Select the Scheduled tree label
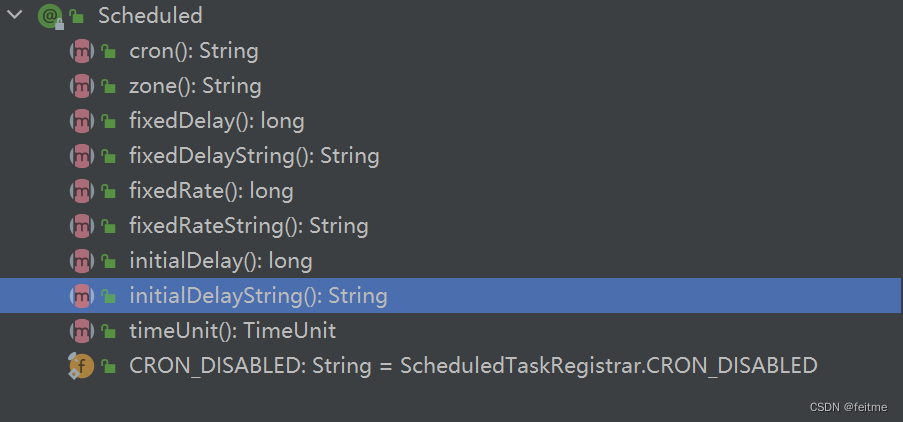The image size is (903, 422). (x=150, y=16)
